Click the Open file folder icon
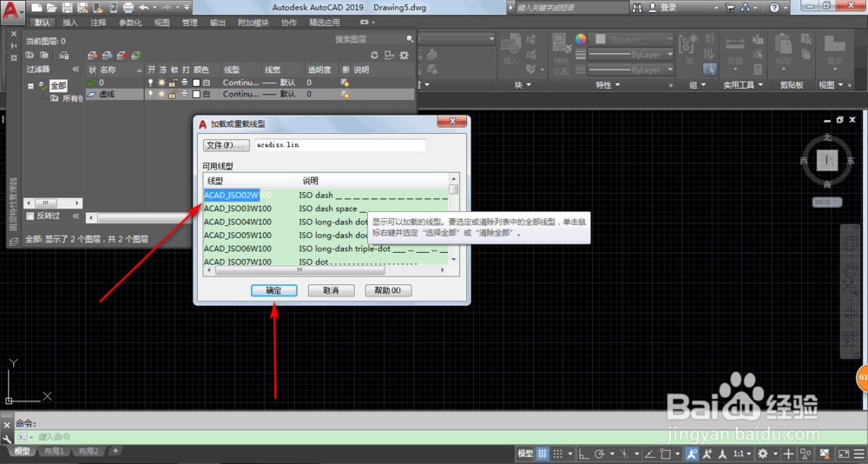 (51, 8)
